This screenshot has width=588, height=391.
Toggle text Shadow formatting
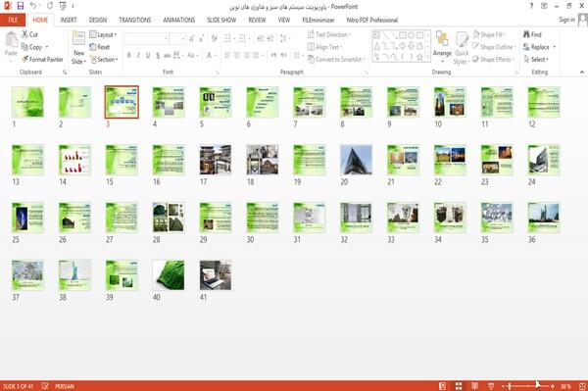click(158, 56)
